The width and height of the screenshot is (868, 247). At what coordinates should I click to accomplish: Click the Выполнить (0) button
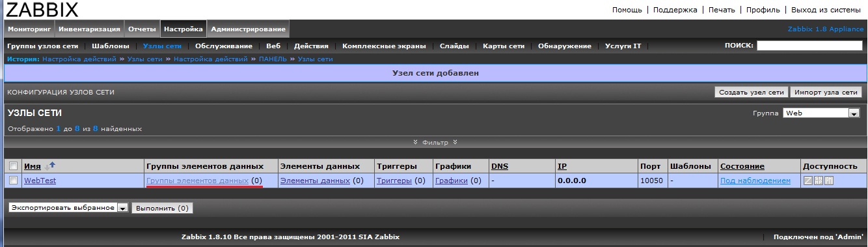coord(163,208)
